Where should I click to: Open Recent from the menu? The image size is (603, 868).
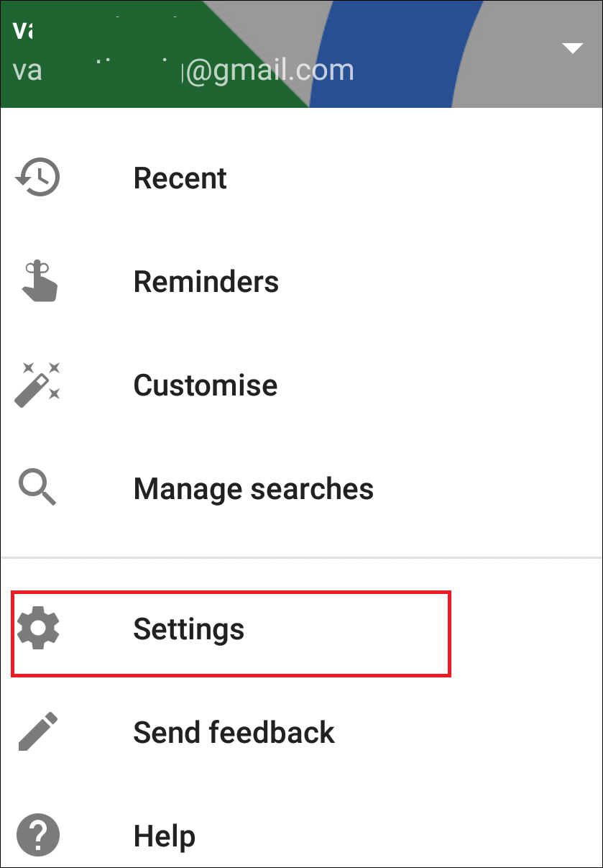click(180, 178)
